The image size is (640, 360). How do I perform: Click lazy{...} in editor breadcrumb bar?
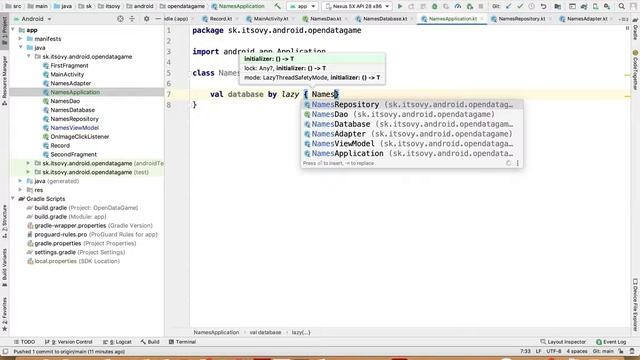301,332
